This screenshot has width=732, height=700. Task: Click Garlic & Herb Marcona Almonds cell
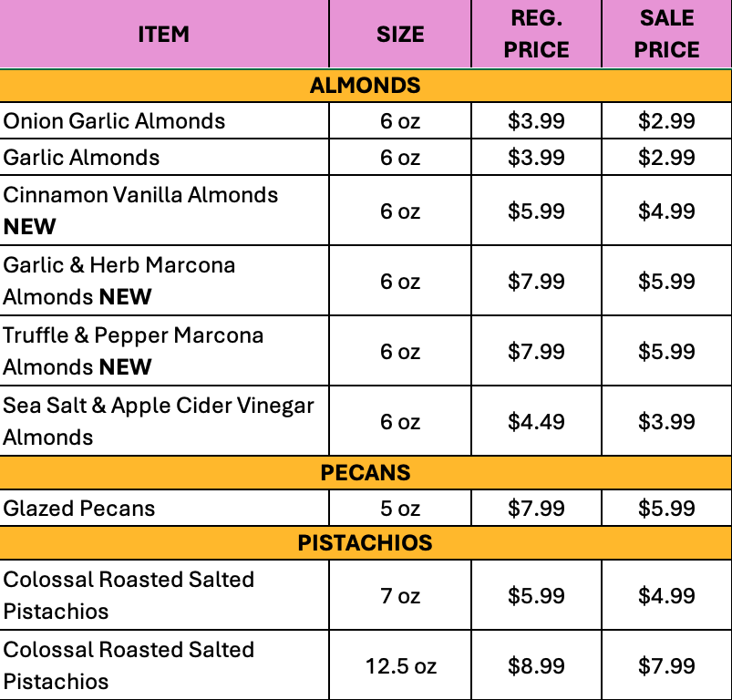pos(164,281)
